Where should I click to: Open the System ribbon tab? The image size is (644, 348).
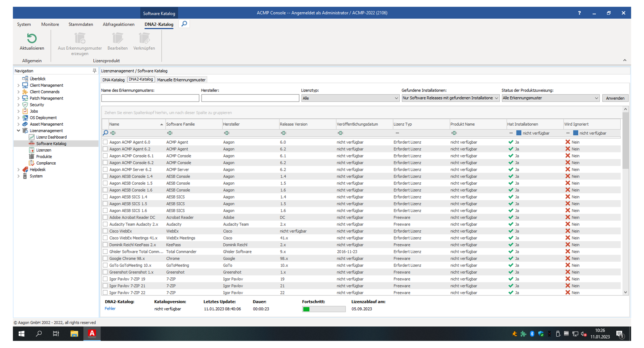[24, 24]
